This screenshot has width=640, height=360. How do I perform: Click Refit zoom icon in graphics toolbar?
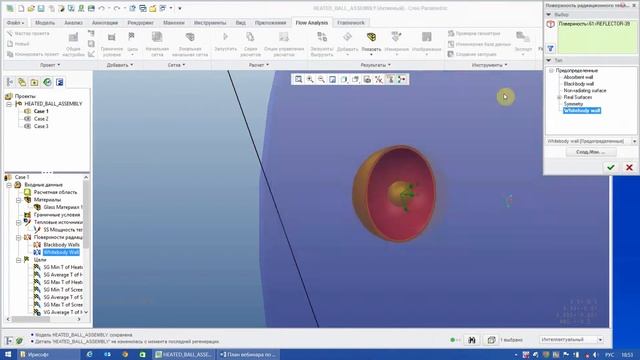click(299, 79)
